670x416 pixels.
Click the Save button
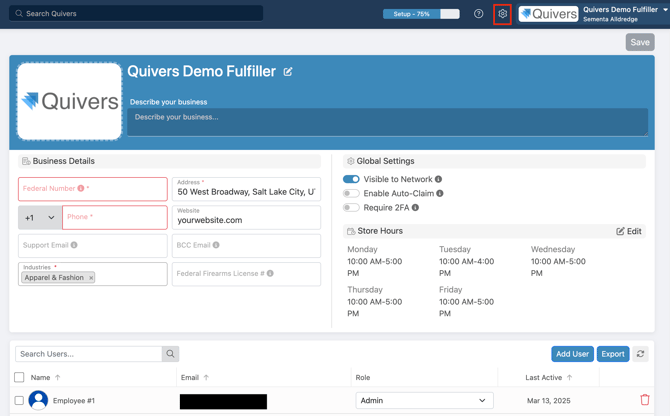coord(640,42)
